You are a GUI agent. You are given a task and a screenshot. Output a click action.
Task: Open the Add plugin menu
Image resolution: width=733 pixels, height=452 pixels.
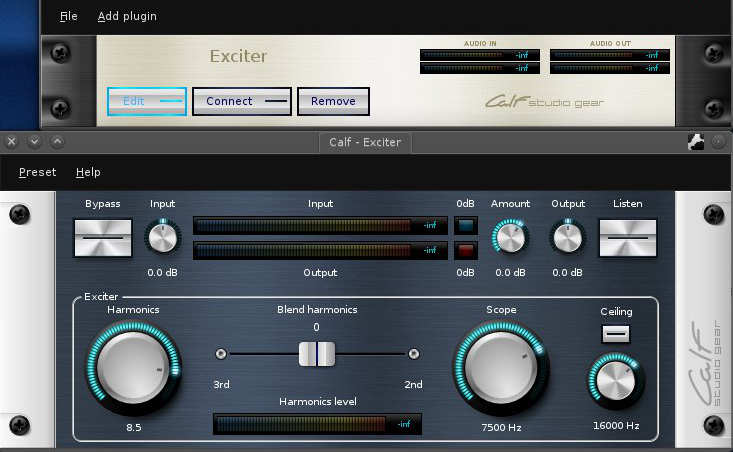(127, 16)
